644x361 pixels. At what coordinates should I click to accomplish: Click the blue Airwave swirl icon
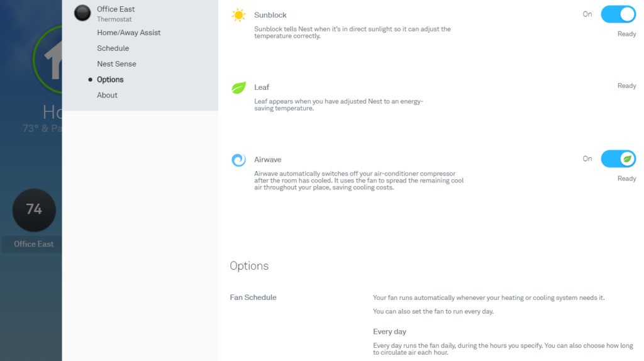[x=238, y=160]
